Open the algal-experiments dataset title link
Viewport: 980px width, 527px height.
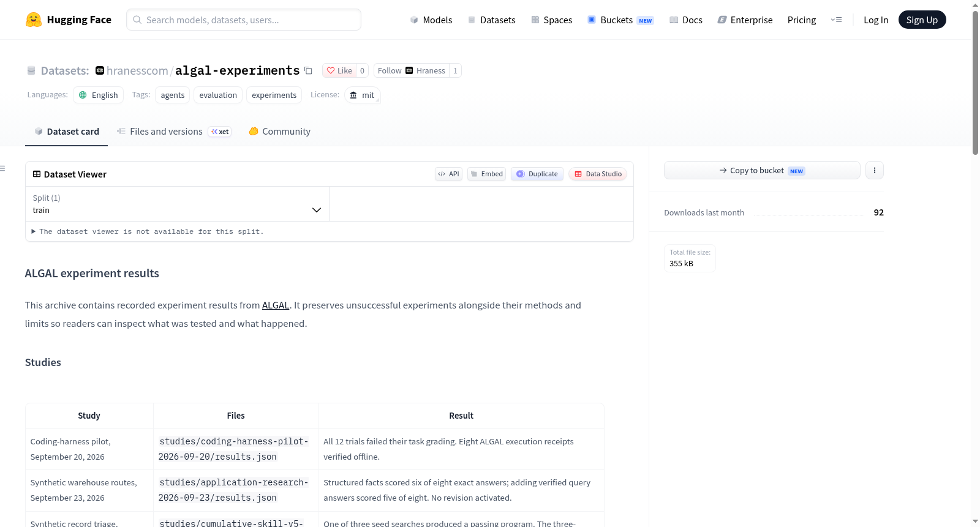coord(238,70)
